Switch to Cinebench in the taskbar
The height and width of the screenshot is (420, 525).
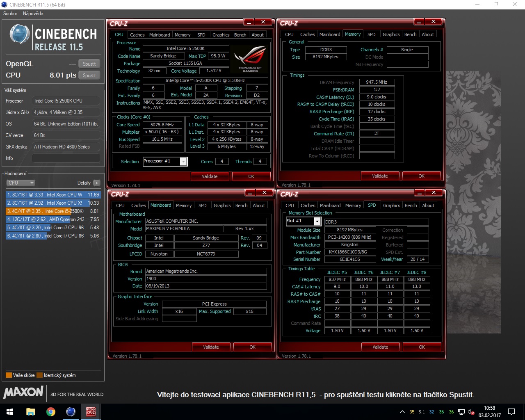pyautogui.click(x=71, y=411)
